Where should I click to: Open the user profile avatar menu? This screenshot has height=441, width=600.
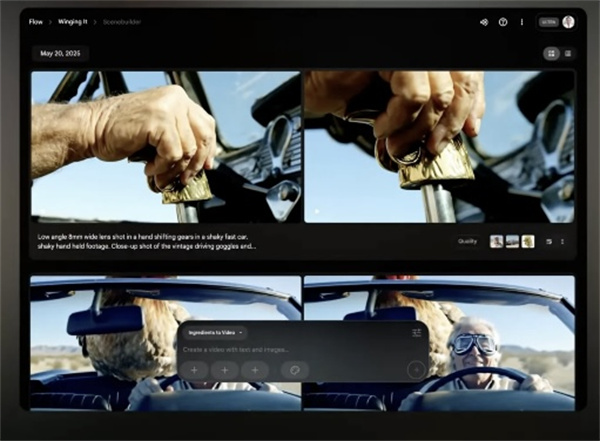(568, 22)
